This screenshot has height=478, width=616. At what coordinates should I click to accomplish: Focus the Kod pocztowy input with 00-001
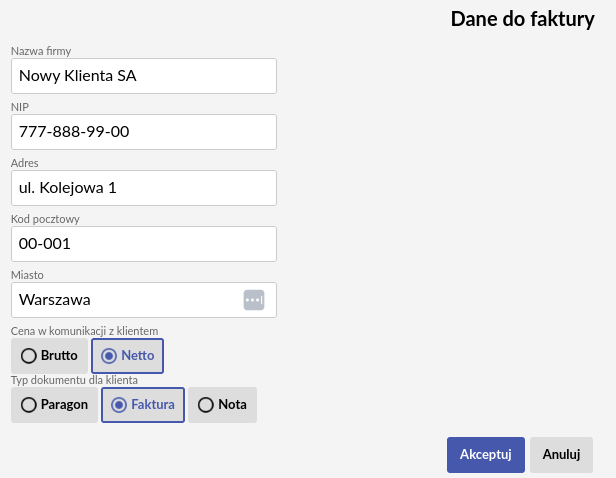[144, 244]
